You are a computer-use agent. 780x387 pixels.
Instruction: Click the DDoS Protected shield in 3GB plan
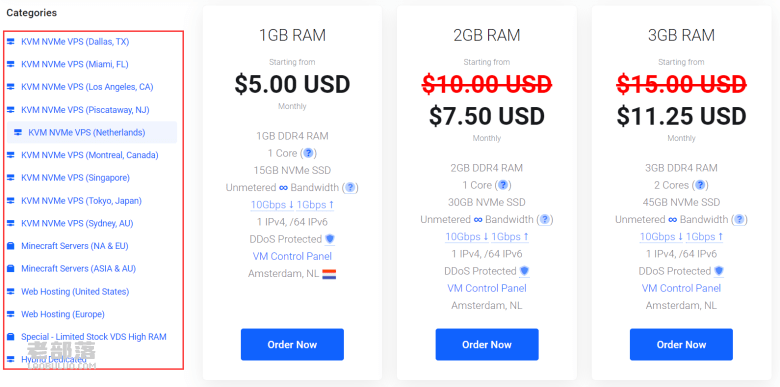click(719, 271)
